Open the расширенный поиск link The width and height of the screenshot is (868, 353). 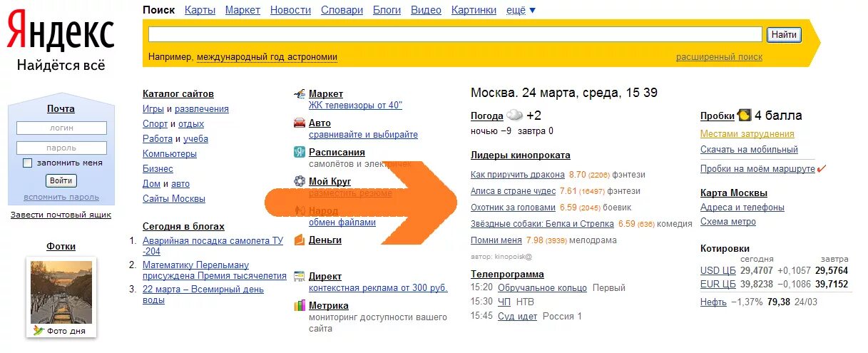[x=719, y=57]
